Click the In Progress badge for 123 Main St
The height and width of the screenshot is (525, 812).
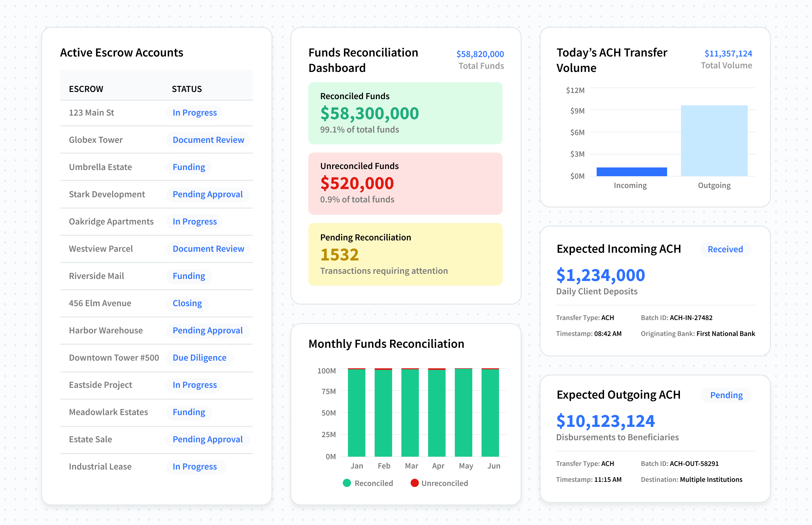[x=194, y=113]
